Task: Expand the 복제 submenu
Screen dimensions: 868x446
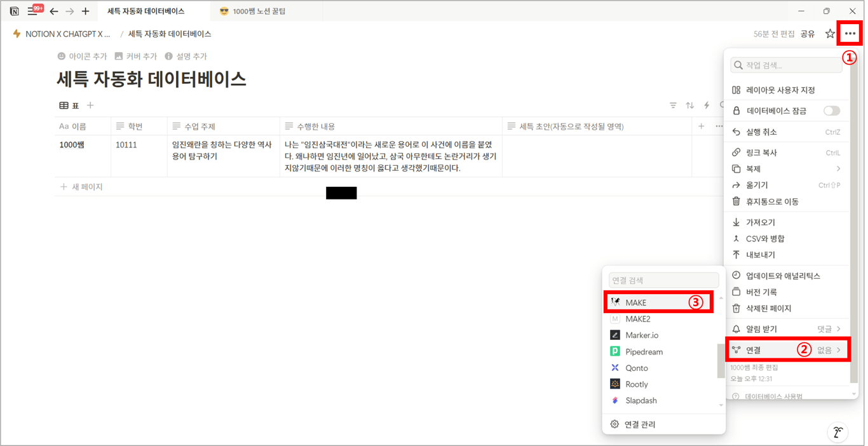Action: (x=787, y=169)
